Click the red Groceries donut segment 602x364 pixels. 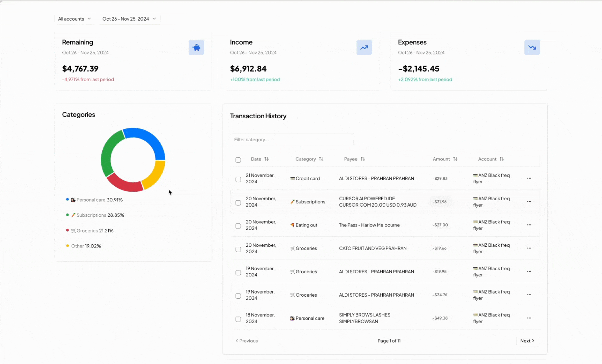pyautogui.click(x=124, y=183)
